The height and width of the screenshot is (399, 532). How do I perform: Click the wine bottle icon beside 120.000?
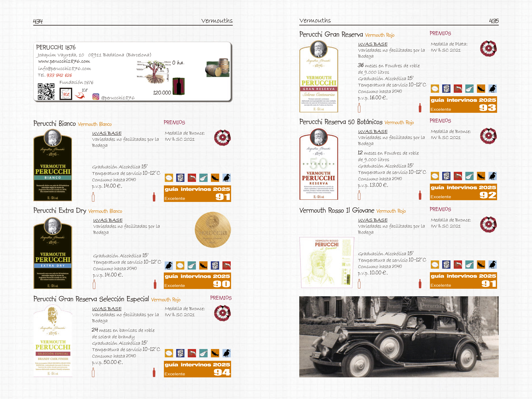179,86
